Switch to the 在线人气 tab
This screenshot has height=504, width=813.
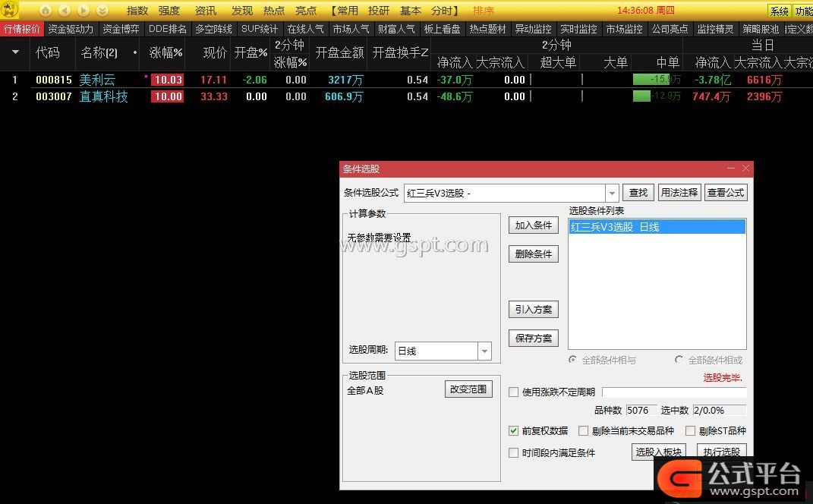point(305,29)
